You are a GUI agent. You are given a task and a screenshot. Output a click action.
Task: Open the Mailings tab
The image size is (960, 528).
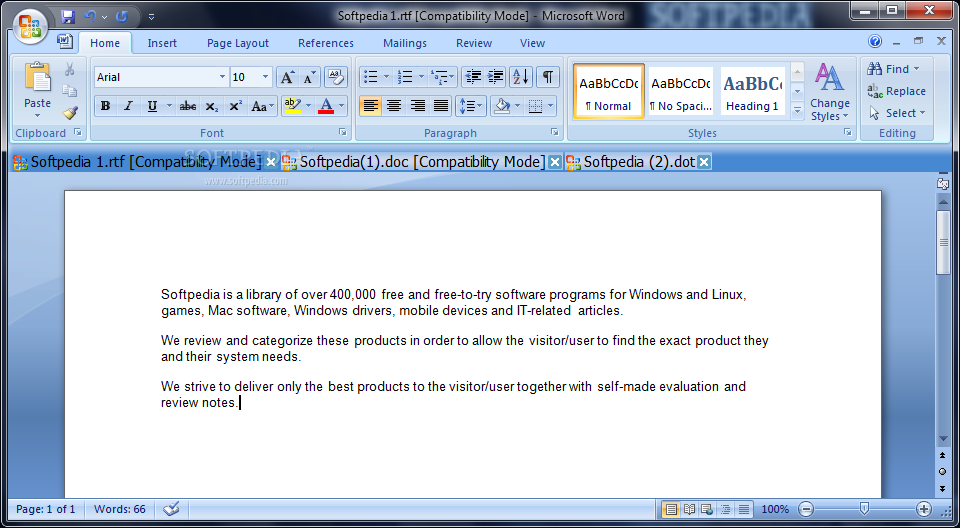point(405,43)
